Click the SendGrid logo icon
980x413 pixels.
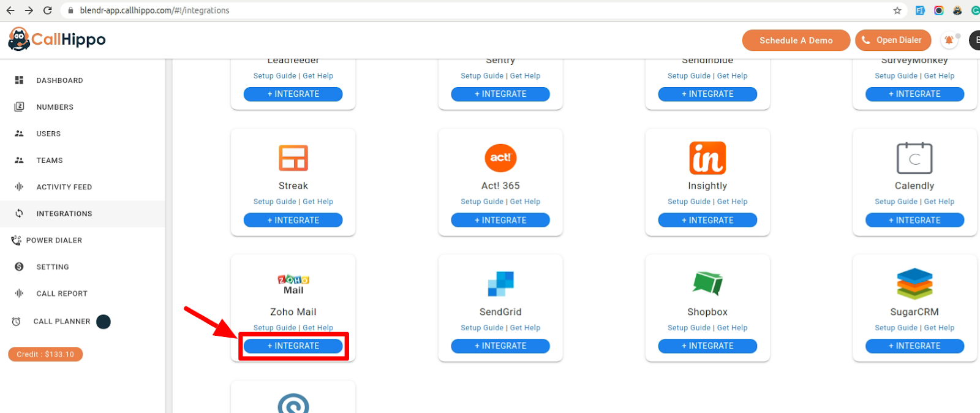(500, 284)
